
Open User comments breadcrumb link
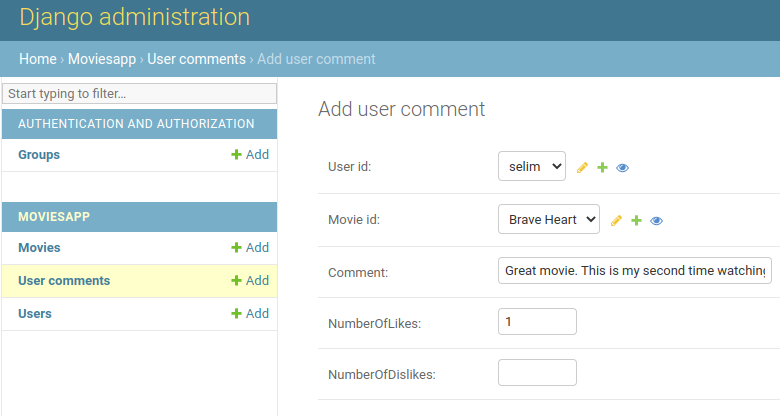coord(196,59)
